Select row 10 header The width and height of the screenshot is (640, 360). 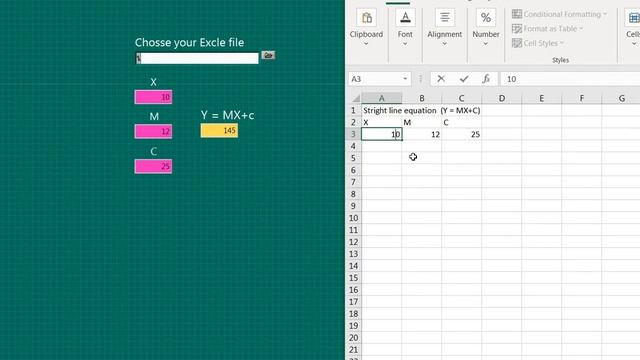pos(353,218)
